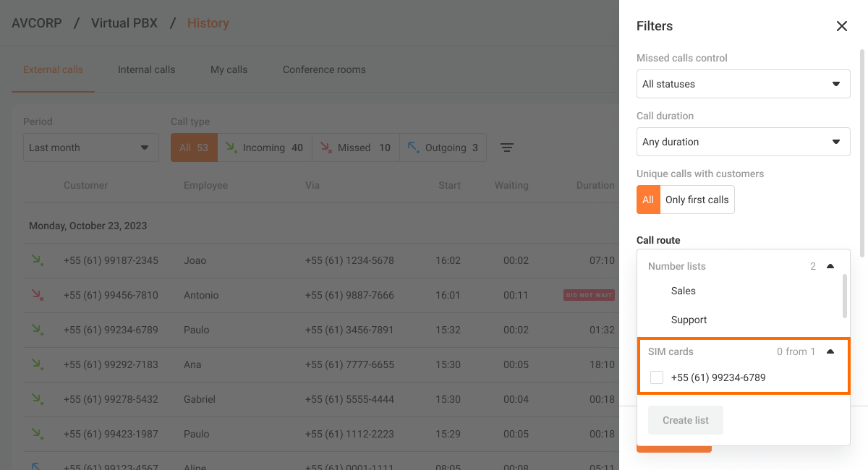This screenshot has width=868, height=470.
Task: Collapse the SIM cards section
Action: (830, 351)
